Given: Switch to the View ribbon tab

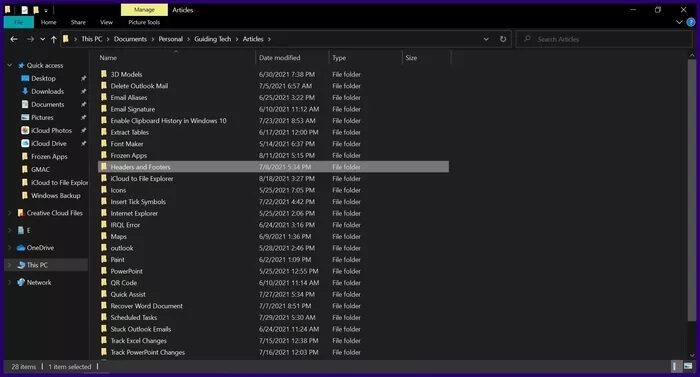Looking at the screenshot, I should tap(106, 22).
